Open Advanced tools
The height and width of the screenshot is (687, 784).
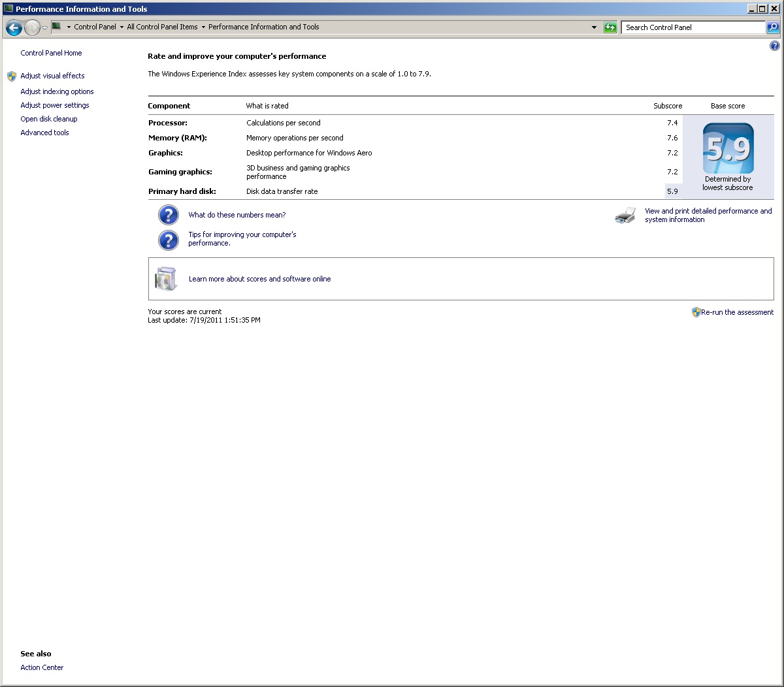click(x=44, y=133)
